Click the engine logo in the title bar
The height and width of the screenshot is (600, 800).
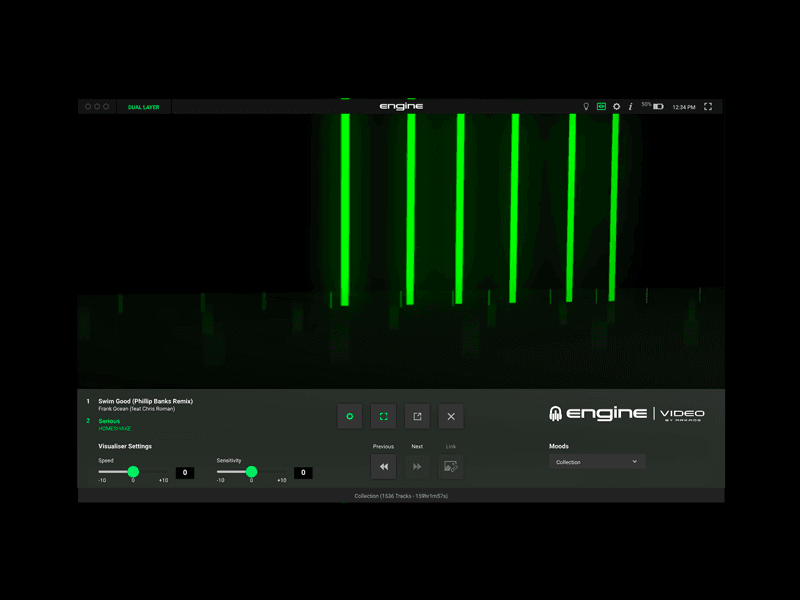400,106
